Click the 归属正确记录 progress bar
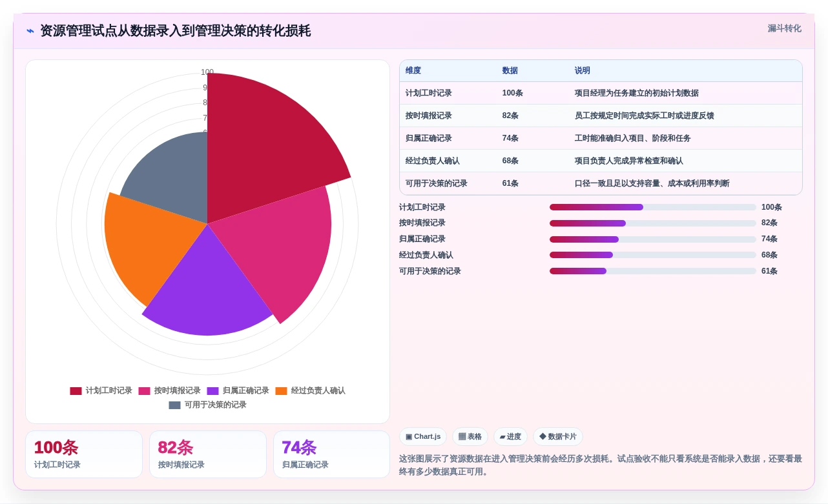828x504 pixels. tap(653, 239)
